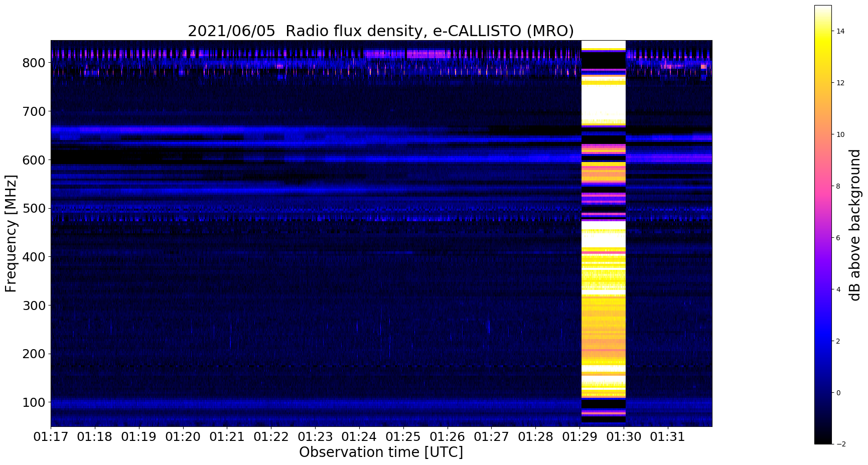Click the colorbar tick value 10
This screenshot has height=465, width=868.
(840, 134)
